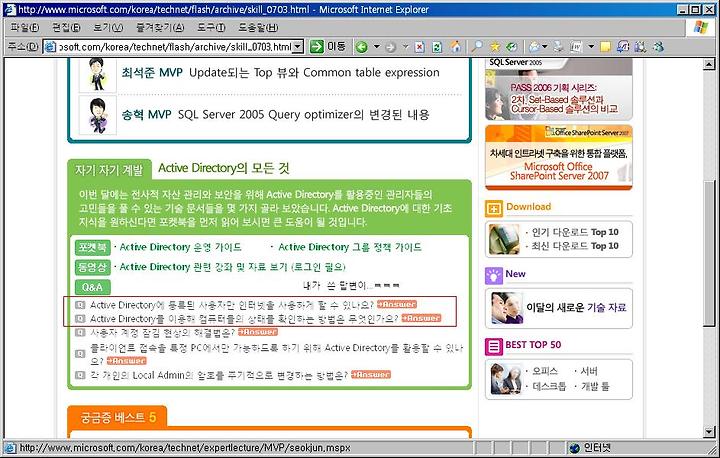Click the New lightbulb section icon
720x458 pixels.
494,276
